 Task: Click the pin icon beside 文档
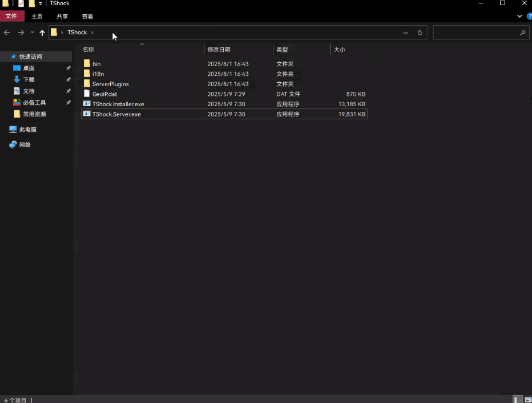pyautogui.click(x=68, y=91)
